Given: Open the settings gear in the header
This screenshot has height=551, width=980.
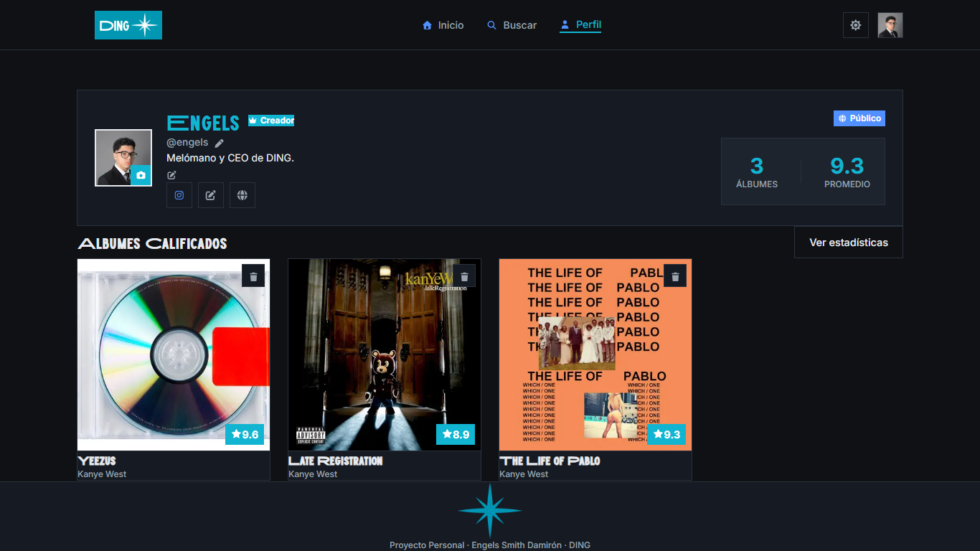Looking at the screenshot, I should (x=855, y=25).
